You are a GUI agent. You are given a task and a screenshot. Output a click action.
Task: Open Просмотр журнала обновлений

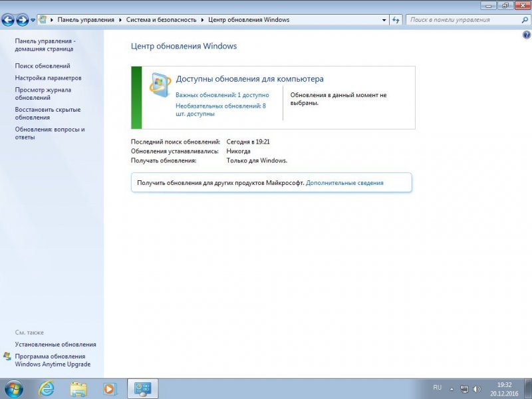(x=43, y=94)
